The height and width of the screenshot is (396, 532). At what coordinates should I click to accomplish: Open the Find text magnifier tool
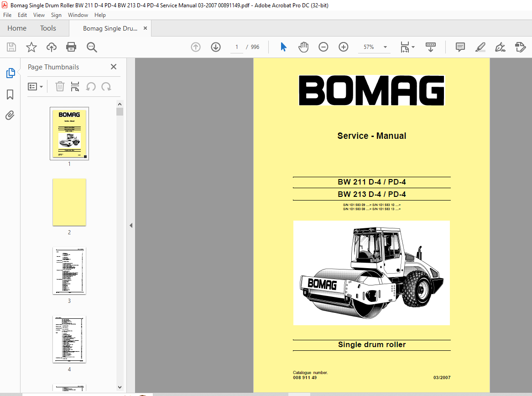pyautogui.click(x=92, y=47)
